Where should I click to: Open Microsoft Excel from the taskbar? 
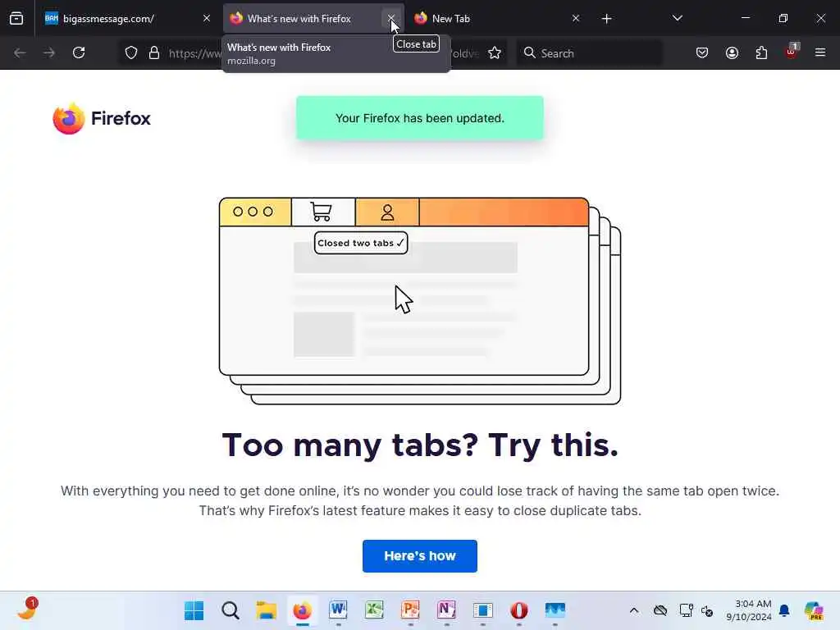[x=374, y=610]
